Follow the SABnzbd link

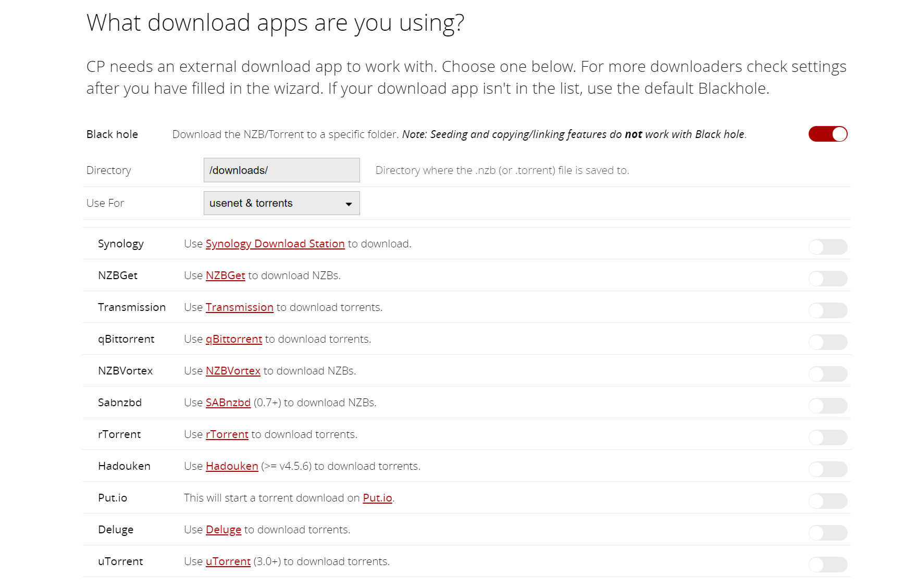(228, 403)
